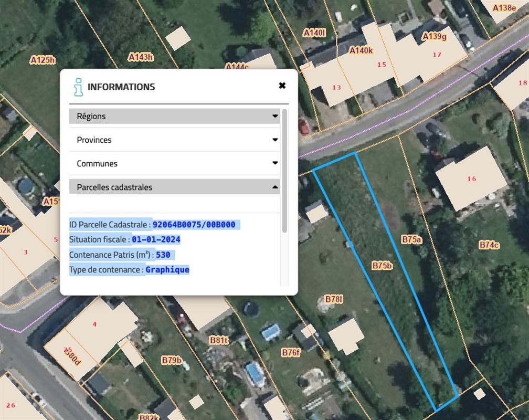529x420 pixels.
Task: Select parcel B75a on the map
Action: (x=412, y=239)
